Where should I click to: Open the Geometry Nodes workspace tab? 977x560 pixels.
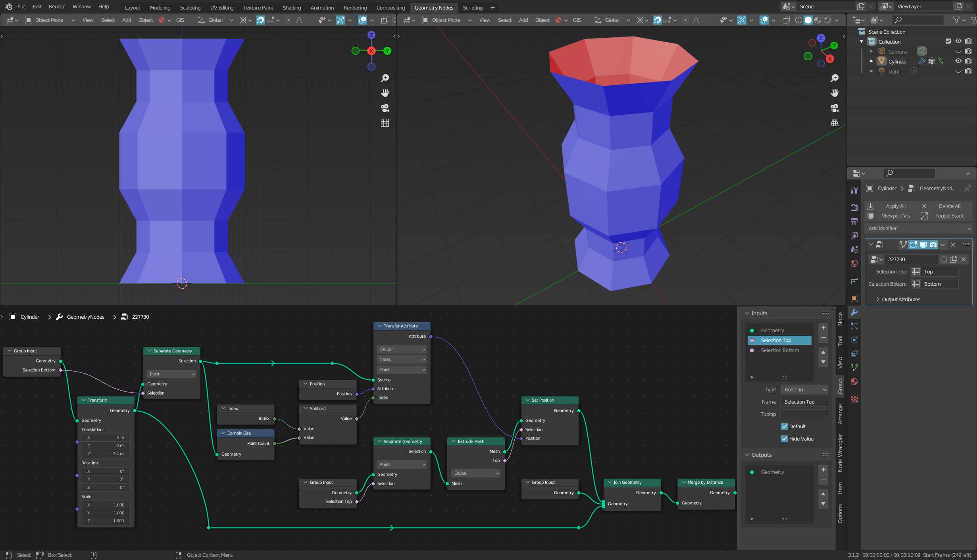(433, 8)
